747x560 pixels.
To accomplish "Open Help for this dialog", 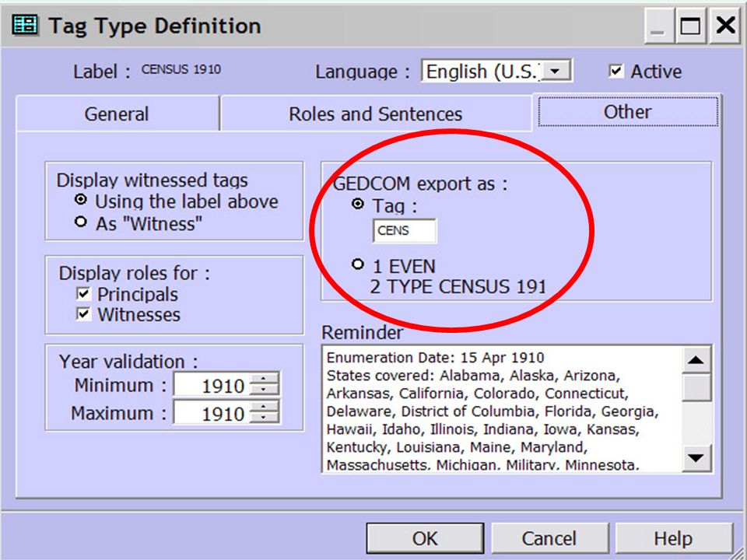I will (673, 538).
